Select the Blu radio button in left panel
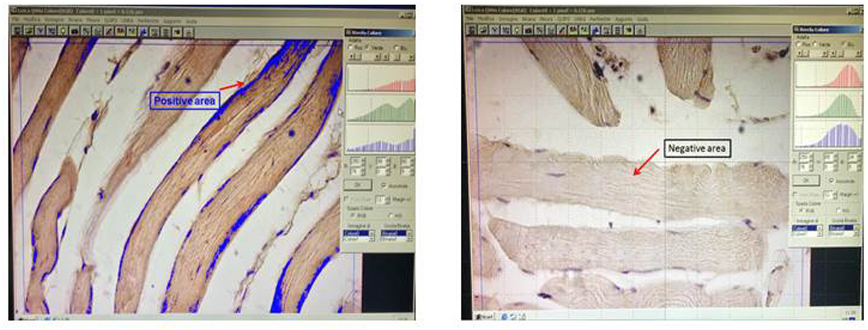This screenshot has height=330, width=868. pyautogui.click(x=397, y=48)
